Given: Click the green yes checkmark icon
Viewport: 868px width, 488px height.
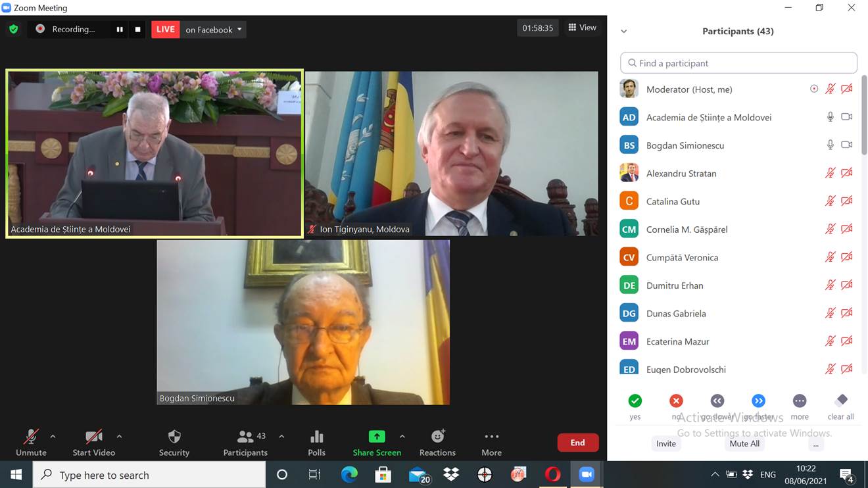Looking at the screenshot, I should pos(635,401).
